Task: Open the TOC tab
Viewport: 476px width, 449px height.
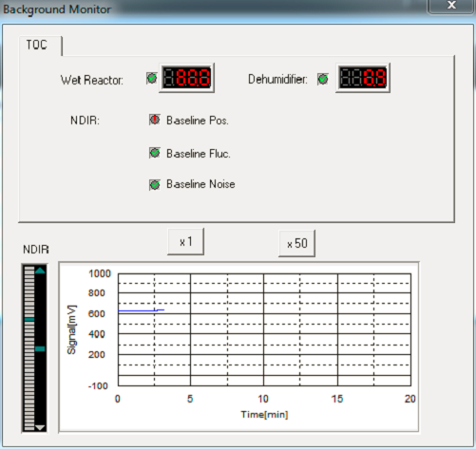Action: tap(37, 45)
